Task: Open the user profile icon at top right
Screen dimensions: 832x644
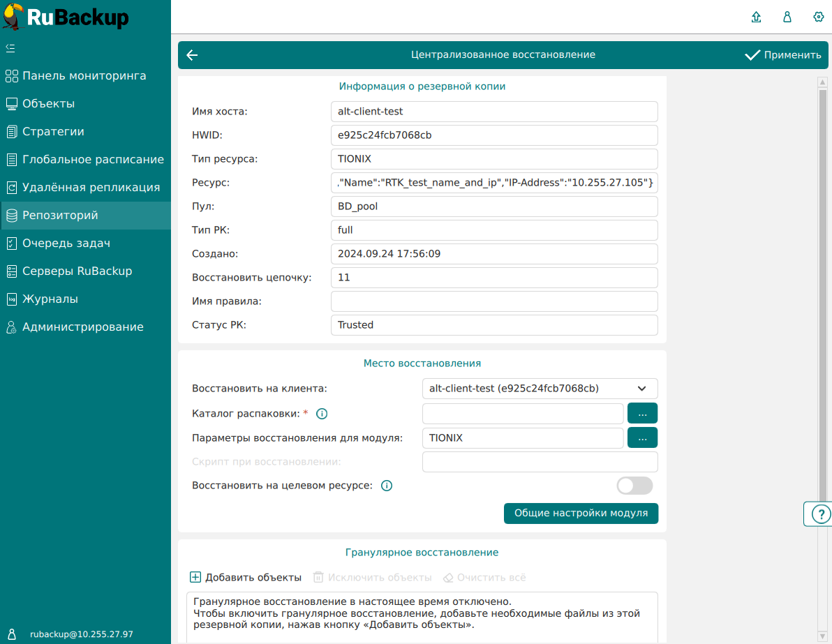Action: (787, 17)
